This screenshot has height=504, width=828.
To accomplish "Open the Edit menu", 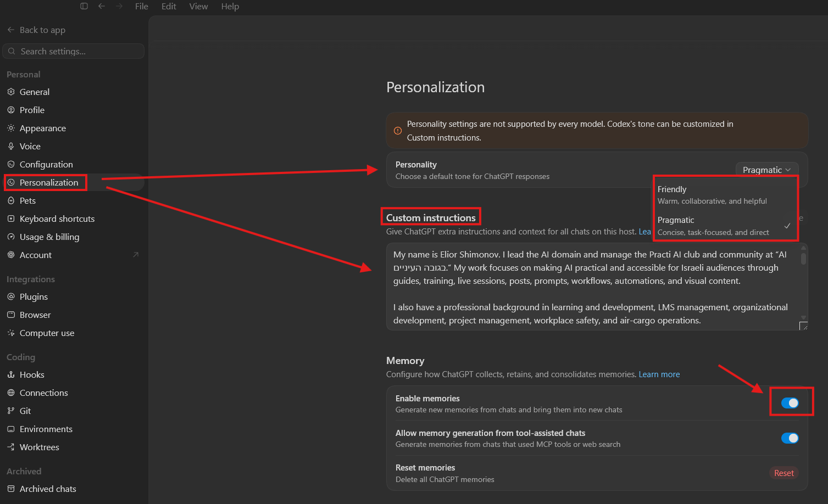I will [169, 6].
